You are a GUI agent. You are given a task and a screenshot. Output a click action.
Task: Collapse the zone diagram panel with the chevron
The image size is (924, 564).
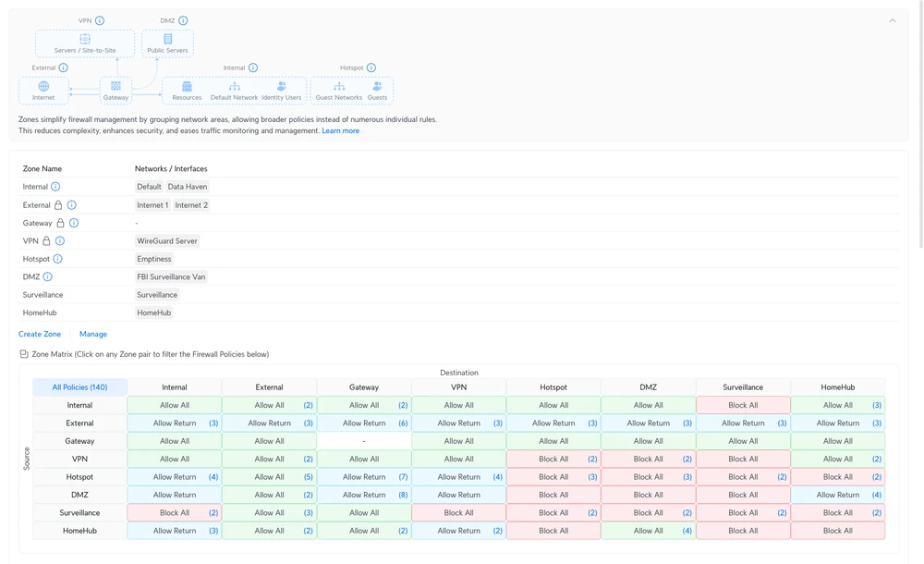point(893,20)
